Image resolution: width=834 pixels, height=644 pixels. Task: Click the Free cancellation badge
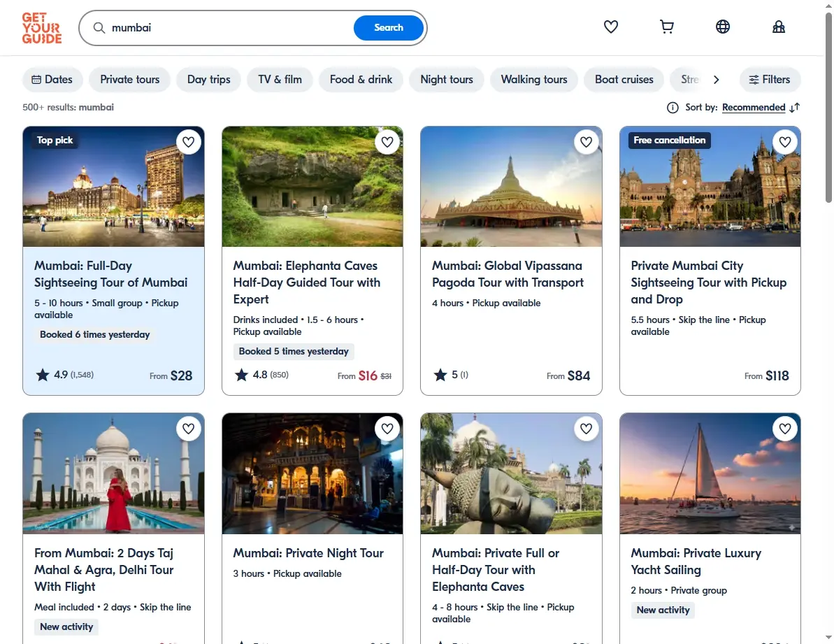point(670,141)
